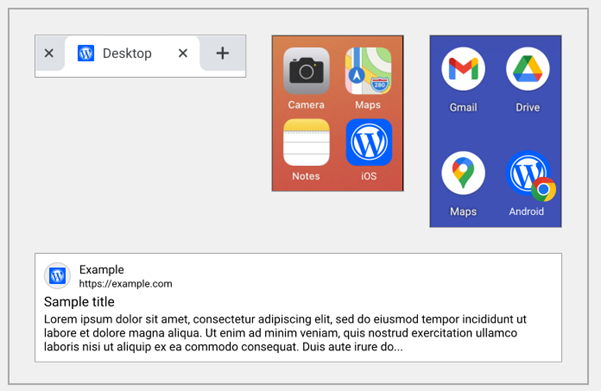Image resolution: width=601 pixels, height=391 pixels.
Task: Click the Drive label text
Action: point(528,107)
